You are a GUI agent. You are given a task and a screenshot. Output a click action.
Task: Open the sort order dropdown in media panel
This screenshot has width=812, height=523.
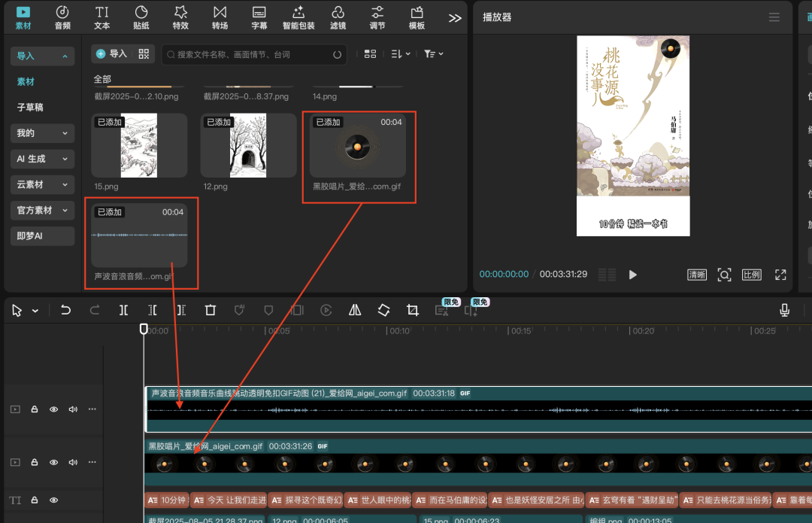tap(401, 54)
